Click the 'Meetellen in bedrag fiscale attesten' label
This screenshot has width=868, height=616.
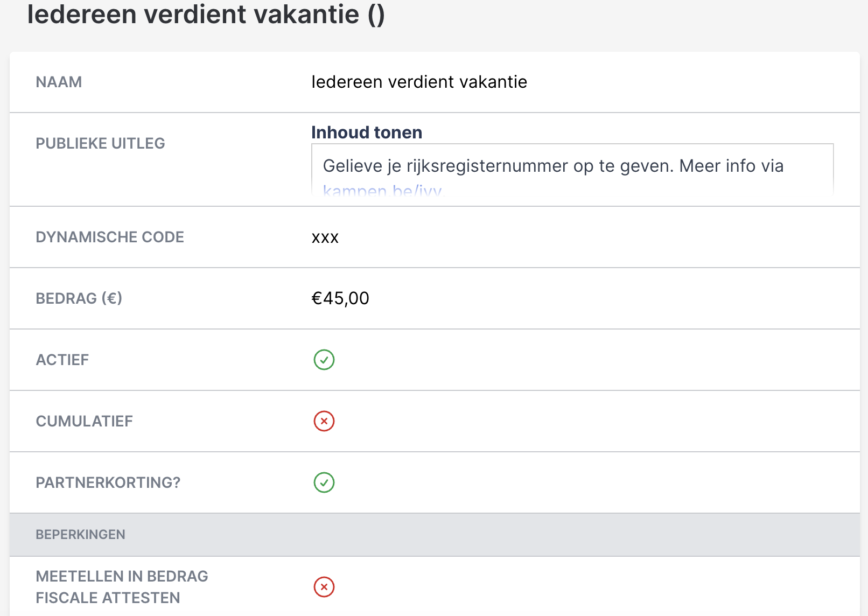point(122,587)
